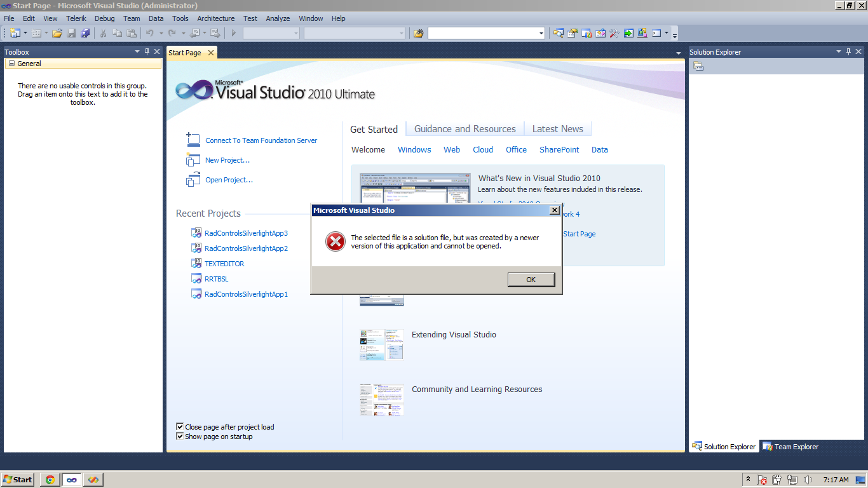868x488 pixels.
Task: Toggle Close page after project load
Action: (x=180, y=427)
